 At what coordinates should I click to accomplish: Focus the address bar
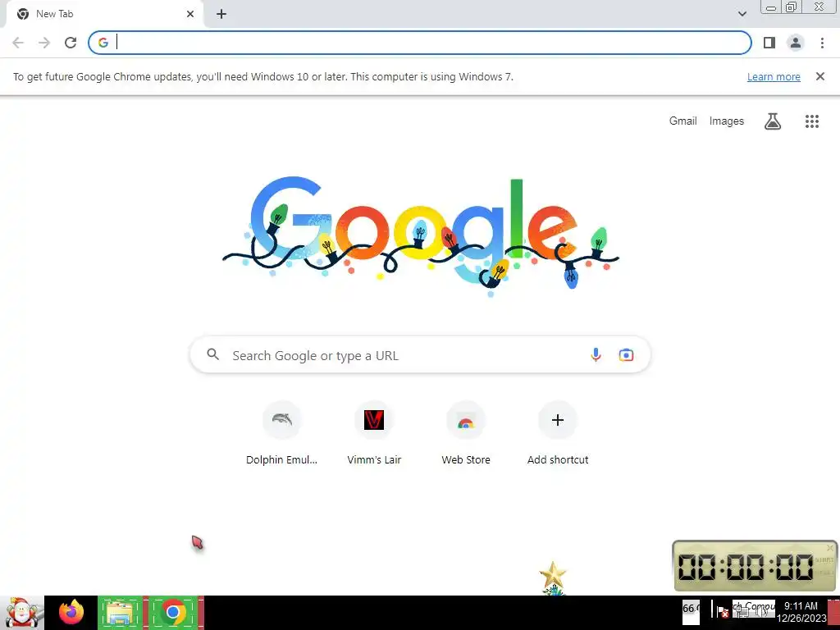(420, 43)
